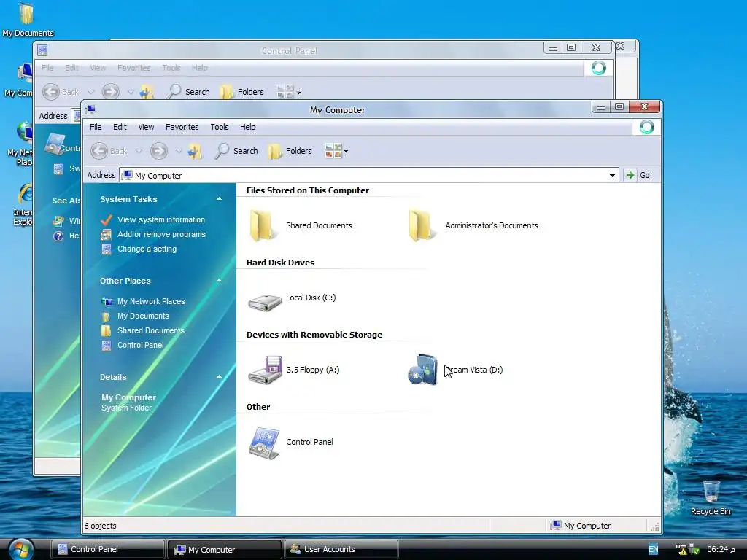Click the 6 objects status bar text
Viewport: 747px width, 560px height.
tap(101, 526)
